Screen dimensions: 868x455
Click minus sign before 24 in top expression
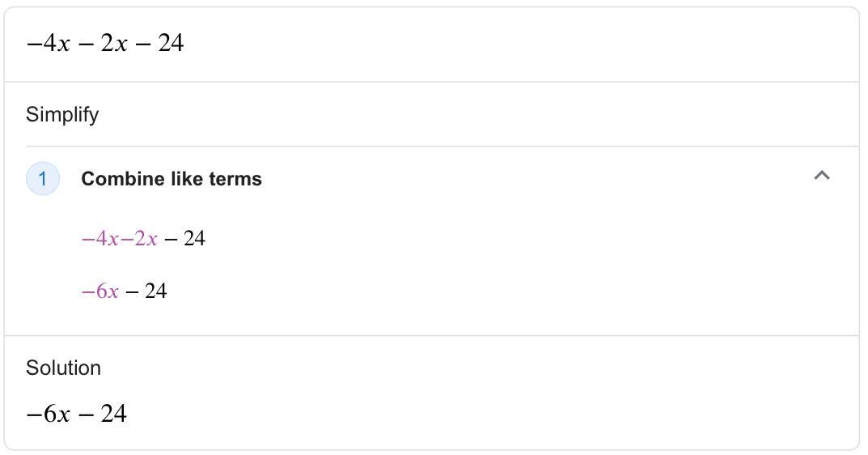[143, 44]
